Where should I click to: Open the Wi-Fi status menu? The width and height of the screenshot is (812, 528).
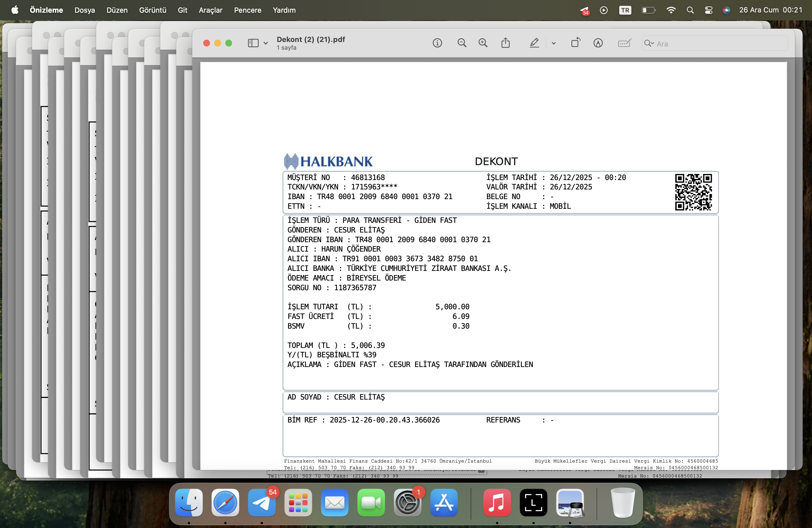671,10
